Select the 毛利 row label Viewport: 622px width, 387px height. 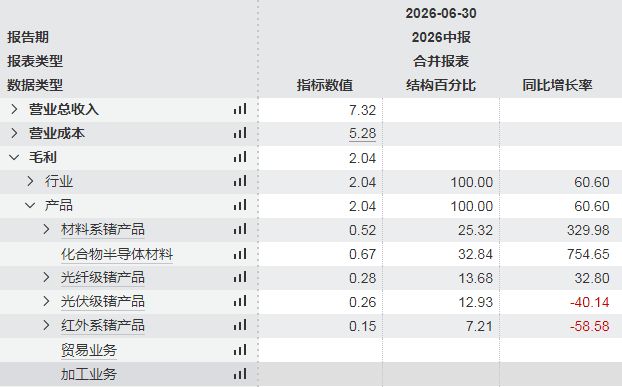(43, 157)
